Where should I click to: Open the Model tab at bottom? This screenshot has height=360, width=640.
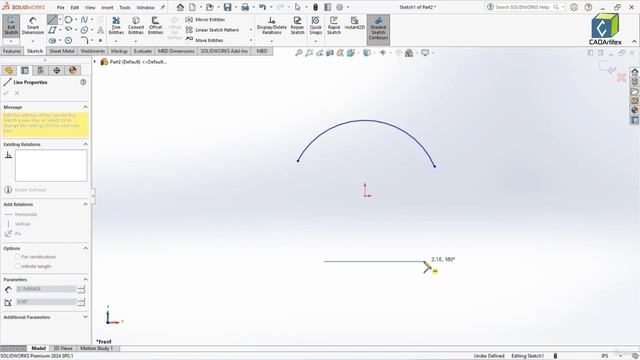pyautogui.click(x=38, y=348)
